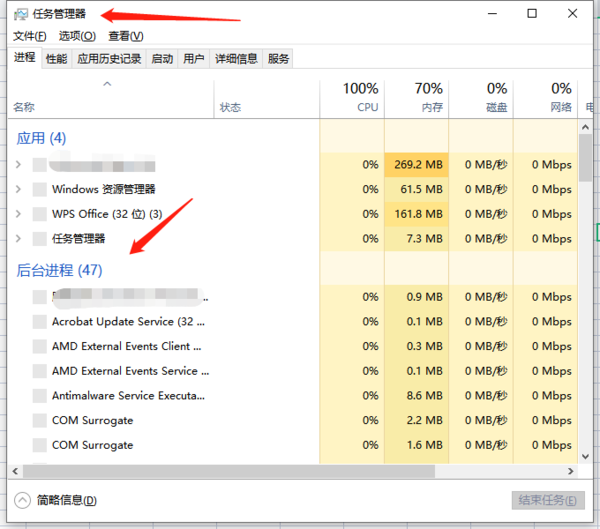600x529 pixels.
Task: Expand the 任务管理器 process entry
Action: 18,239
